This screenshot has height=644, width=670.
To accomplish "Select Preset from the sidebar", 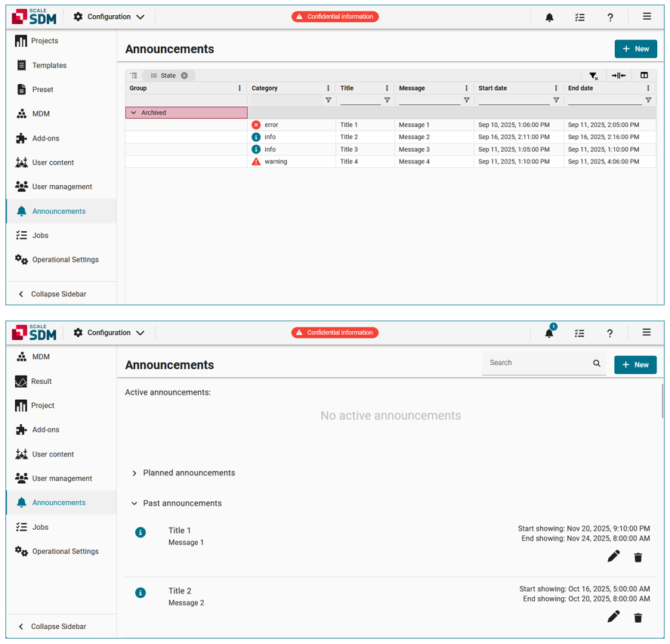I will [x=42, y=90].
